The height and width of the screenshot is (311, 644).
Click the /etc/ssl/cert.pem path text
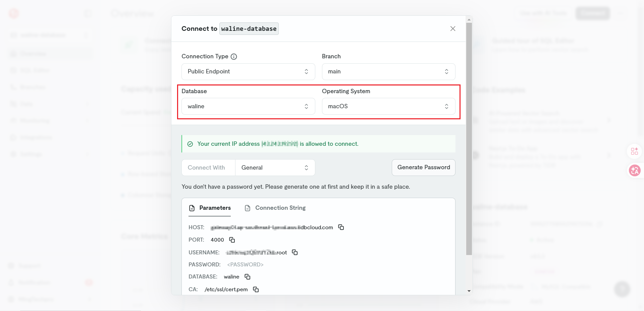(226, 289)
